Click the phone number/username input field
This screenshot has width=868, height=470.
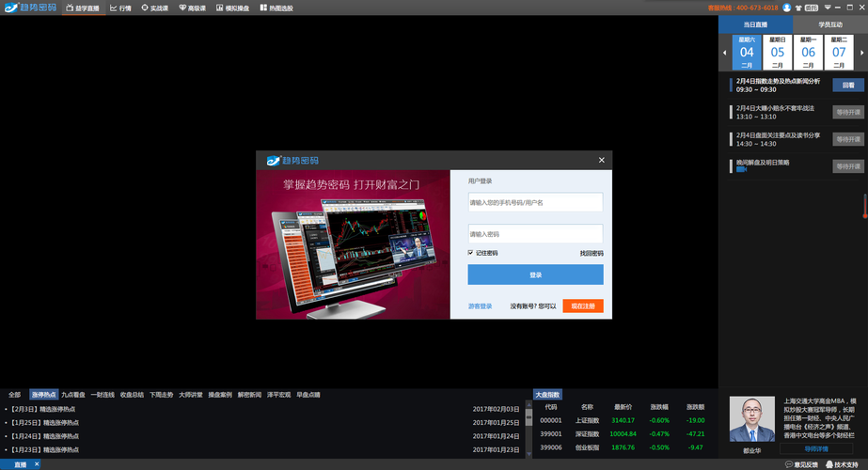[x=535, y=202]
